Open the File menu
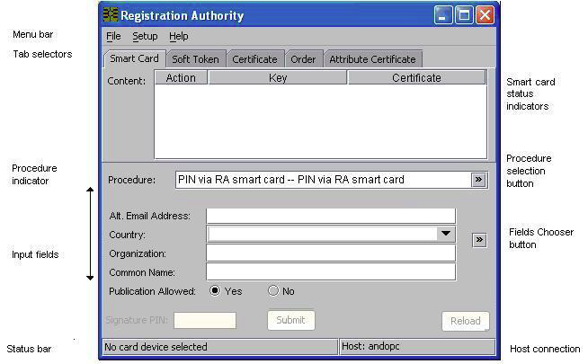This screenshot has width=588, height=364. point(113,37)
